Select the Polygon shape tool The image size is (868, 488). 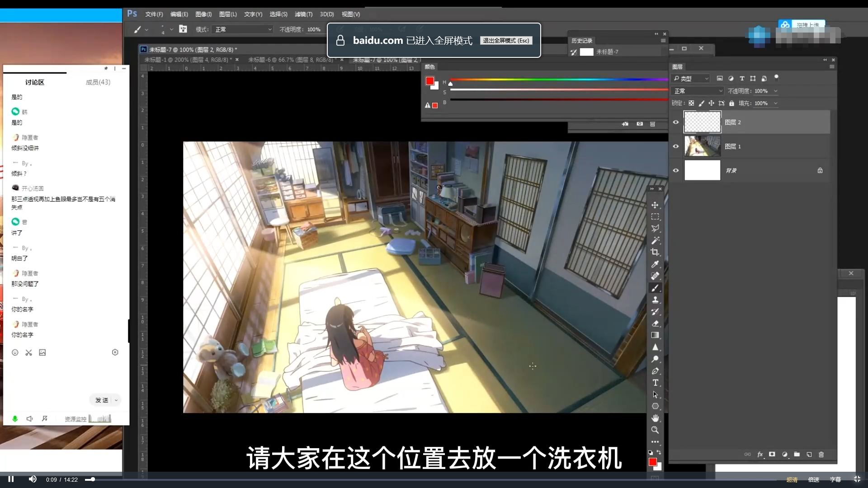tap(655, 406)
